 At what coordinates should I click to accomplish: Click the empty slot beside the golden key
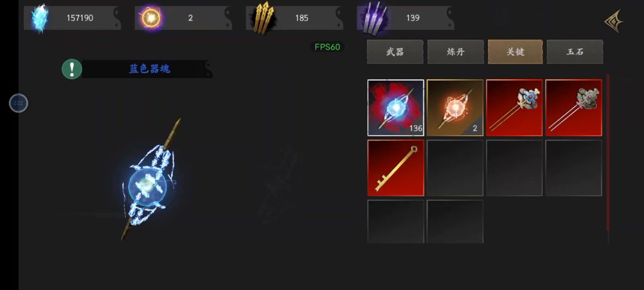(455, 168)
